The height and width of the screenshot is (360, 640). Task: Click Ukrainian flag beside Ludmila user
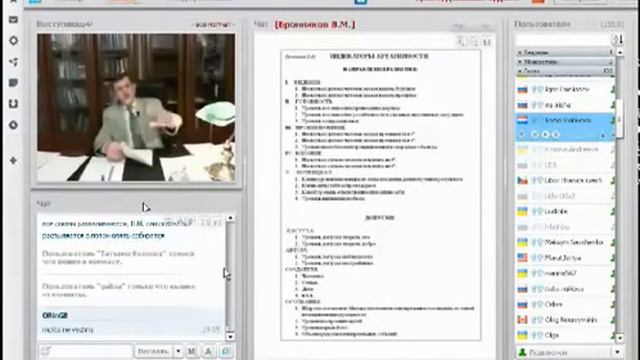coord(522,211)
